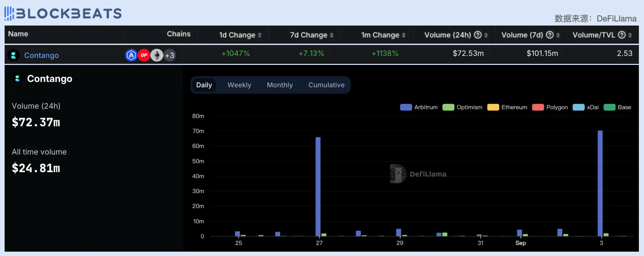This screenshot has width=644, height=256.
Task: Click the BlockBeats logo
Action: click(63, 14)
